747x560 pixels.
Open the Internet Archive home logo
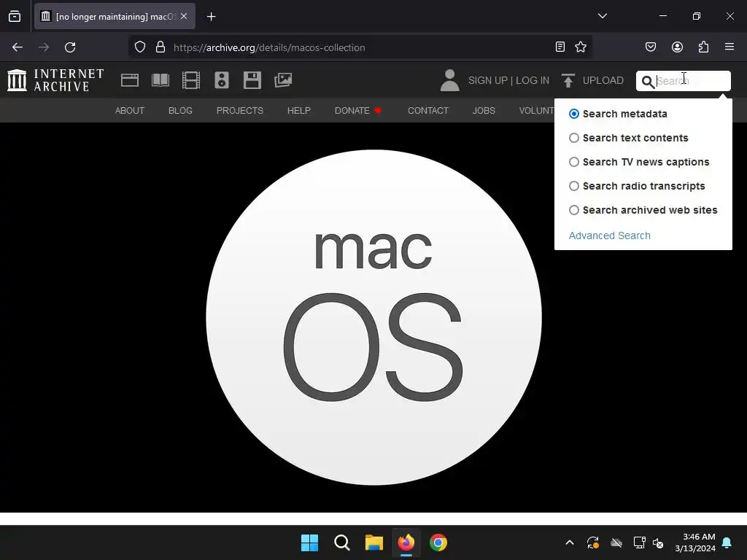click(x=55, y=80)
